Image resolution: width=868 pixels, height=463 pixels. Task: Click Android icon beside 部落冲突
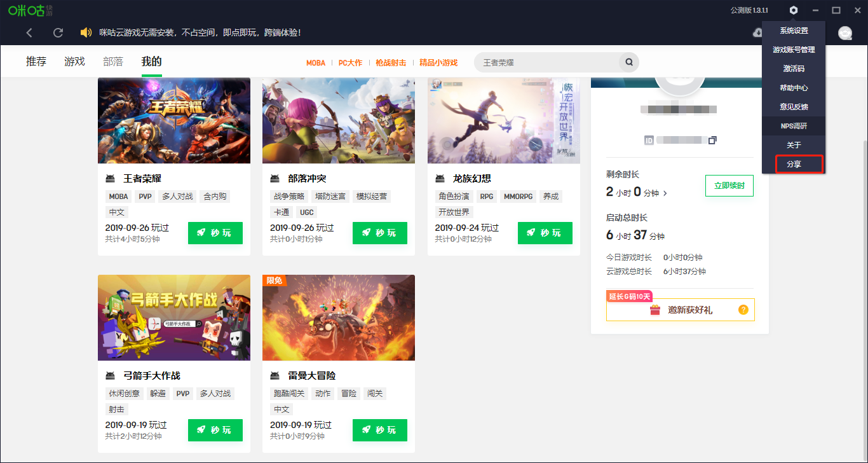275,179
